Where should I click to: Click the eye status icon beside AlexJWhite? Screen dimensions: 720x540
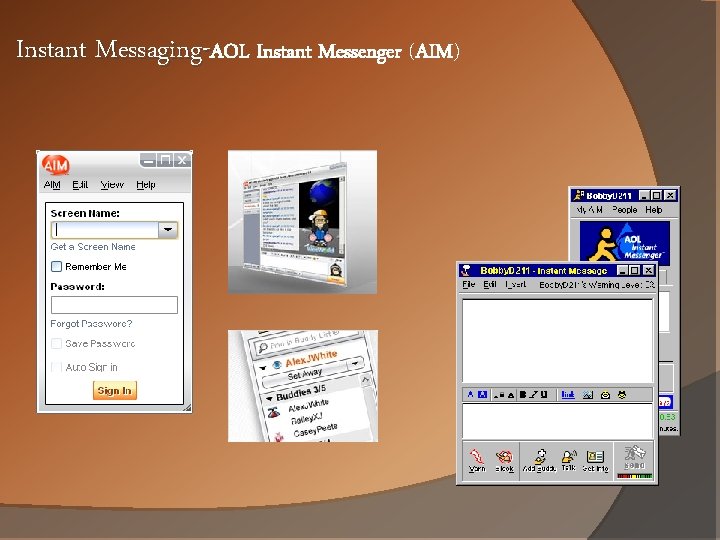[277, 365]
